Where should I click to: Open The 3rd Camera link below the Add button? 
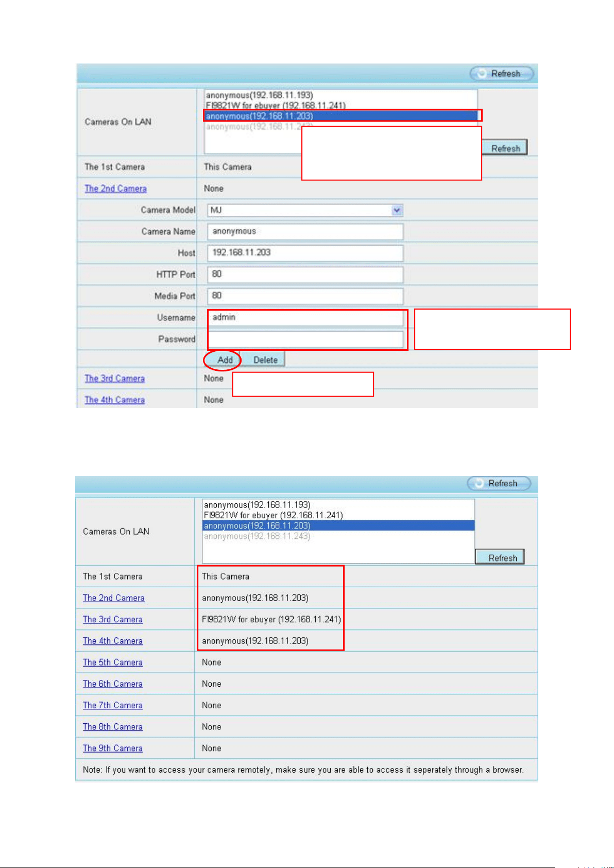tap(115, 378)
